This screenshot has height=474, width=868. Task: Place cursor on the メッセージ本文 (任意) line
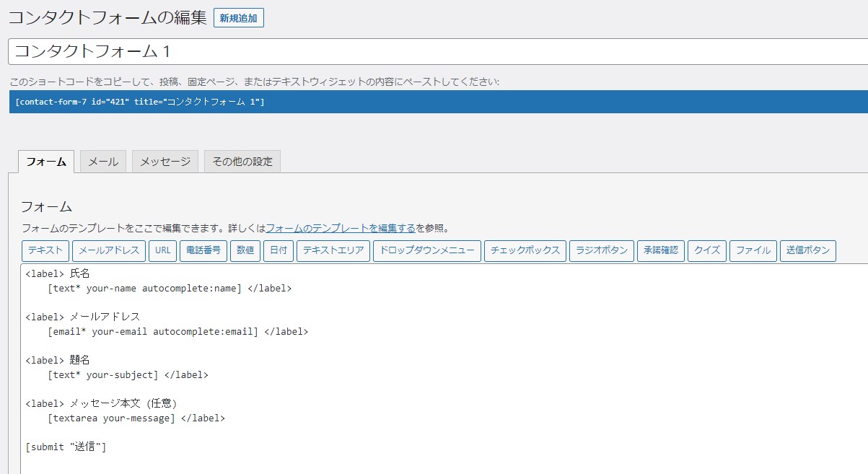pos(102,403)
